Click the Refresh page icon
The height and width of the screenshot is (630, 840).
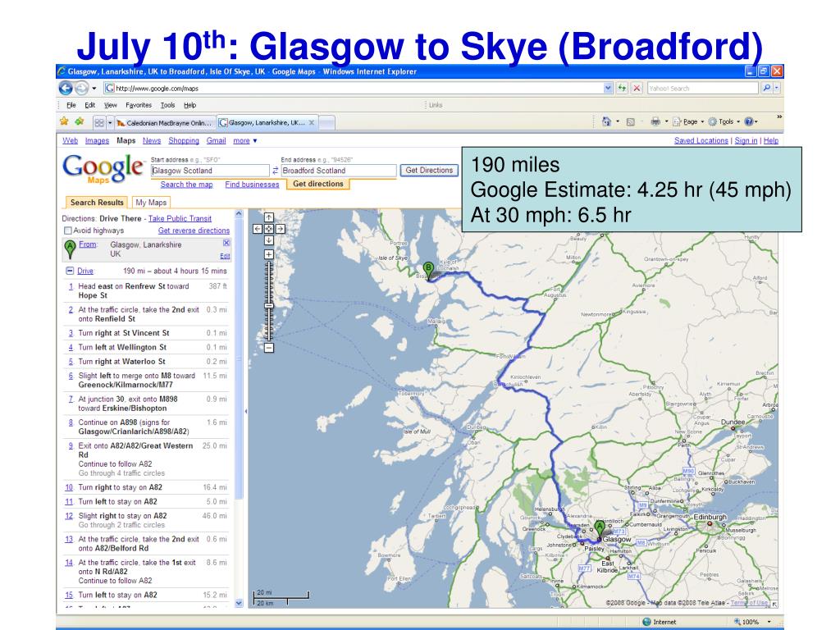click(622, 88)
